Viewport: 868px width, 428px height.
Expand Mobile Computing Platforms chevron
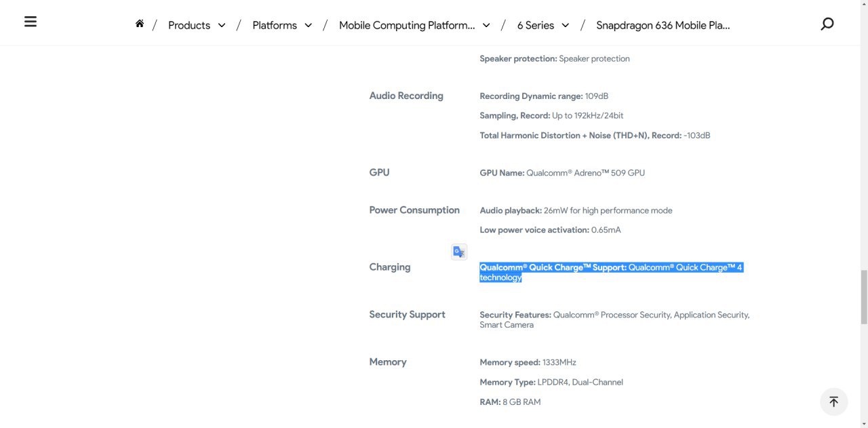pyautogui.click(x=486, y=26)
